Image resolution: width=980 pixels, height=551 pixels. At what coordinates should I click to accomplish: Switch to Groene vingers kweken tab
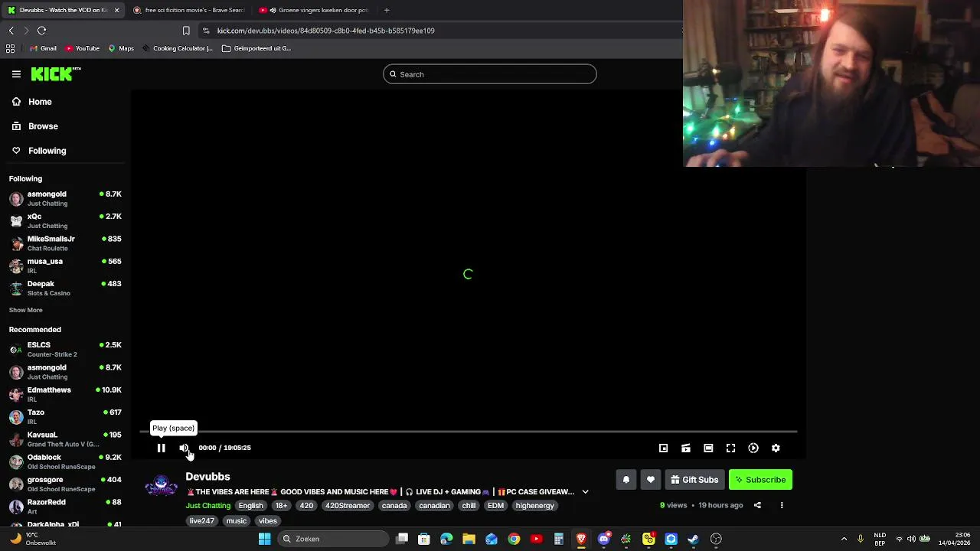tap(314, 10)
